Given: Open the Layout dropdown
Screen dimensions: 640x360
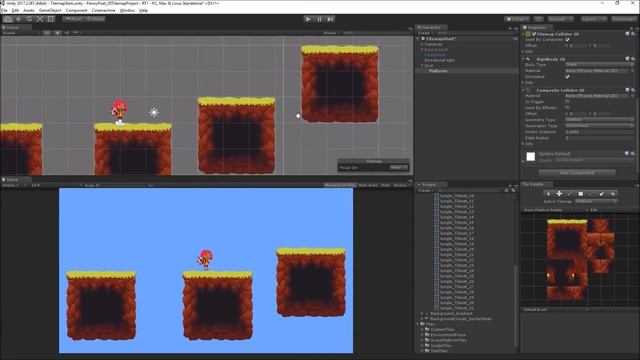Looking at the screenshot, I should click(x=623, y=19).
